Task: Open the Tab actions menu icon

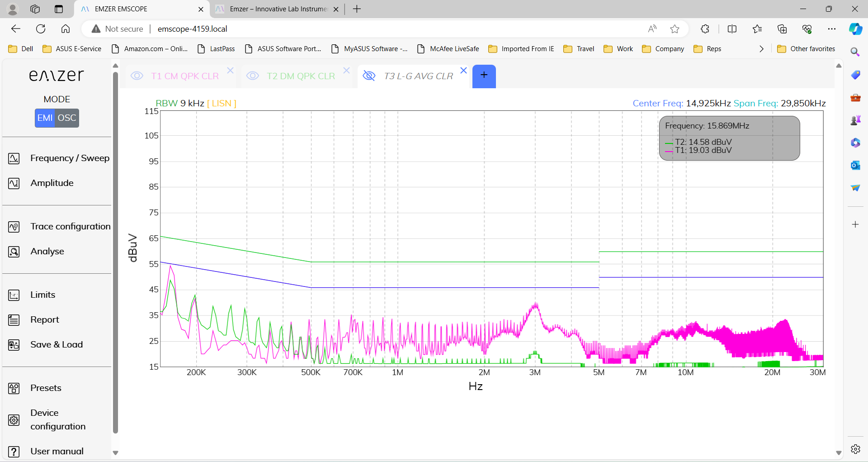Action: tap(59, 9)
